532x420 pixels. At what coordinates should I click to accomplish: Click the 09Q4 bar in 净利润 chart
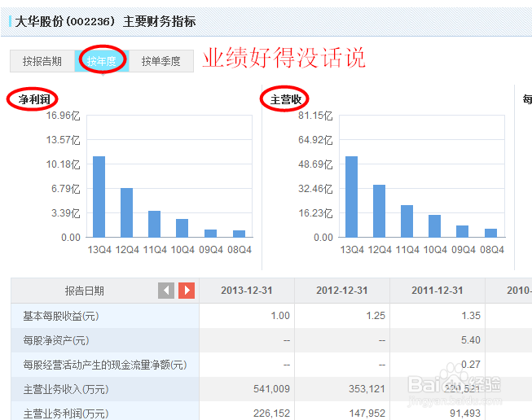click(x=210, y=234)
